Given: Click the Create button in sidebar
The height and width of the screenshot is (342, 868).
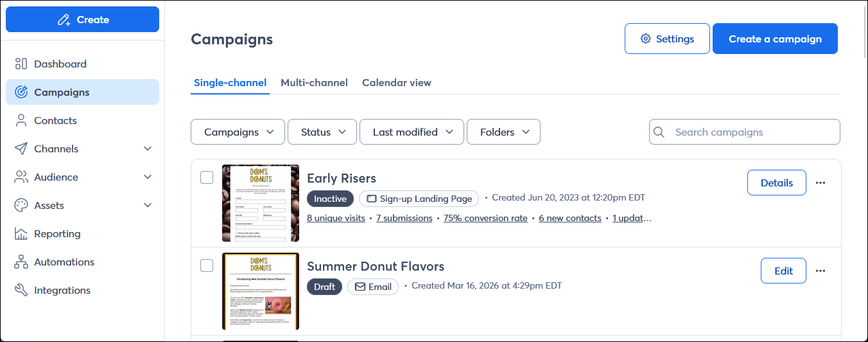Looking at the screenshot, I should click(x=82, y=19).
